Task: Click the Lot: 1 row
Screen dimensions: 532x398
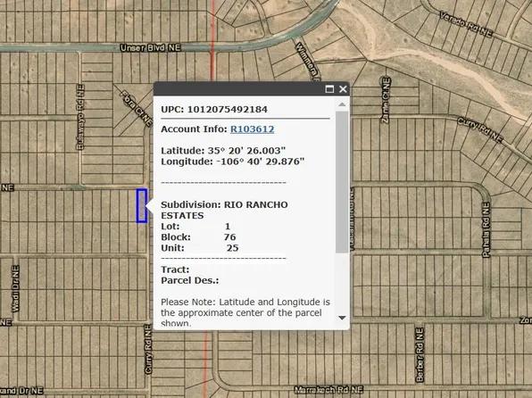Action: click(x=195, y=227)
